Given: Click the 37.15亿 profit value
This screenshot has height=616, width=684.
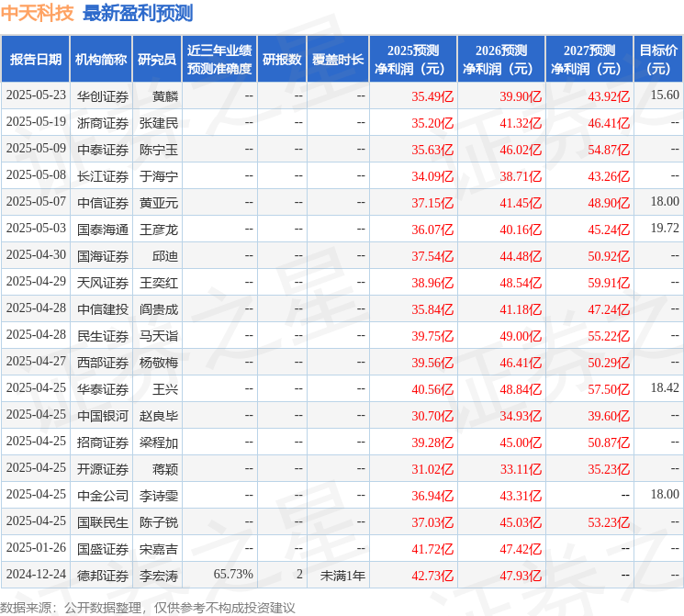Looking at the screenshot, I should tap(432, 203).
